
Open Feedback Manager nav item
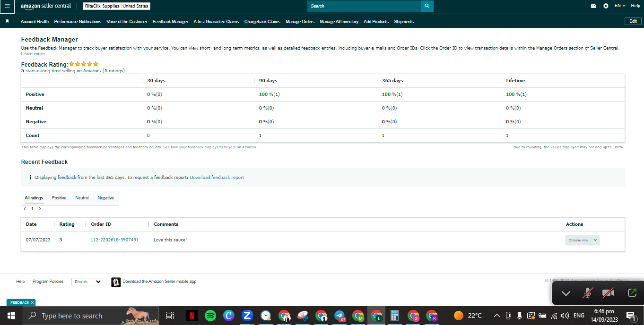coord(170,22)
